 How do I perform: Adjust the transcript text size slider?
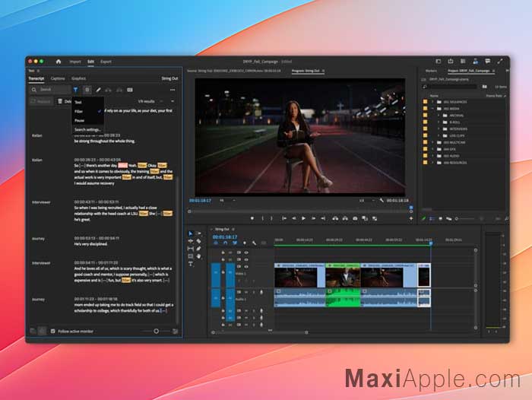click(x=156, y=331)
